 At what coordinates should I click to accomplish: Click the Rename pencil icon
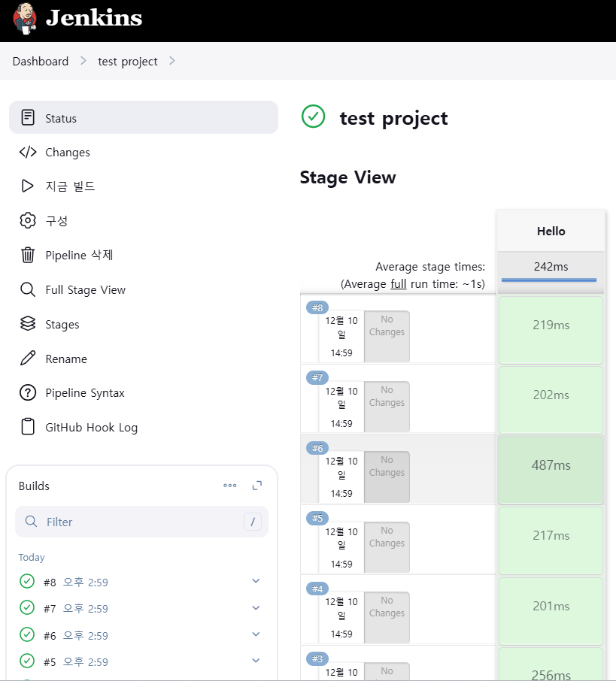click(28, 359)
